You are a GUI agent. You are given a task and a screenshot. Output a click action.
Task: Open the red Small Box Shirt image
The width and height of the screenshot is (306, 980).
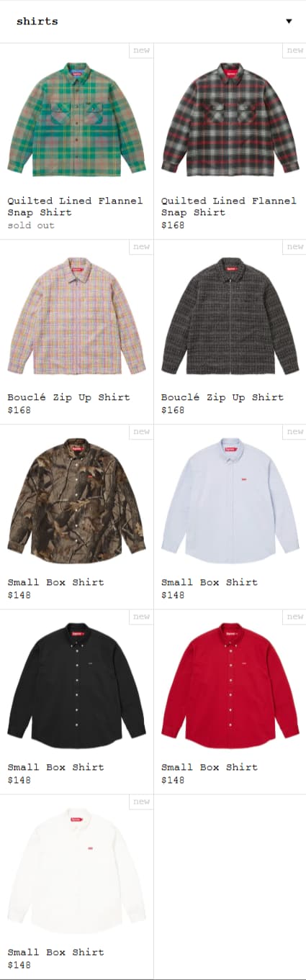[x=230, y=686]
